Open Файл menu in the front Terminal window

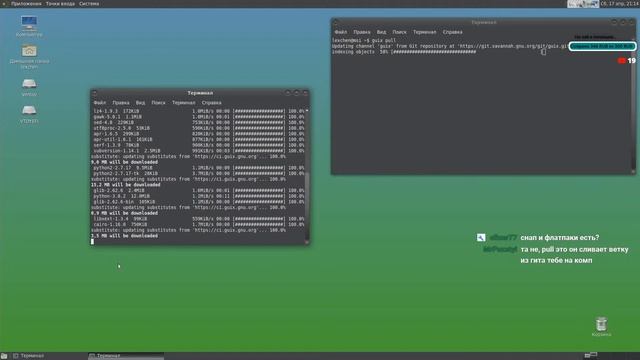pyautogui.click(x=100, y=103)
